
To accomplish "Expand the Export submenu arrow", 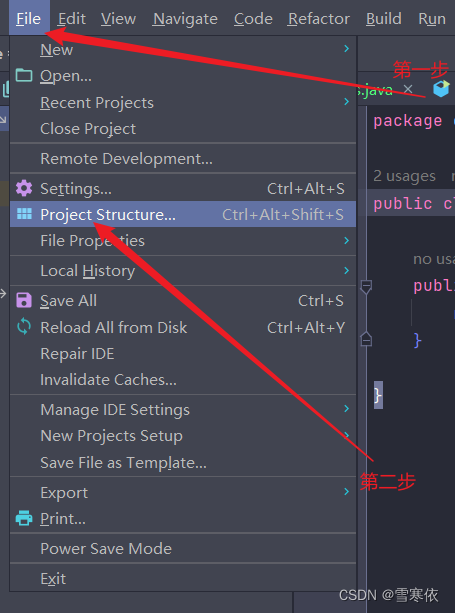I will [x=346, y=491].
